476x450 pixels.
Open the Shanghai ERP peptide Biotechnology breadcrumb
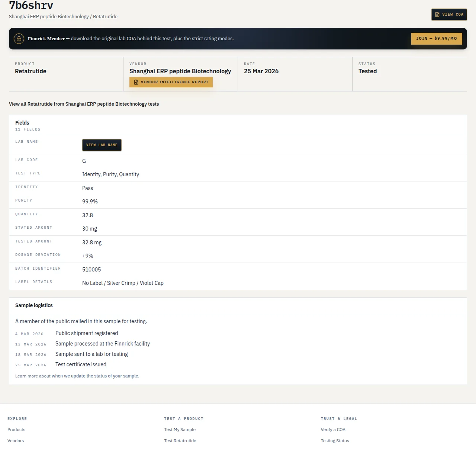[x=49, y=17]
